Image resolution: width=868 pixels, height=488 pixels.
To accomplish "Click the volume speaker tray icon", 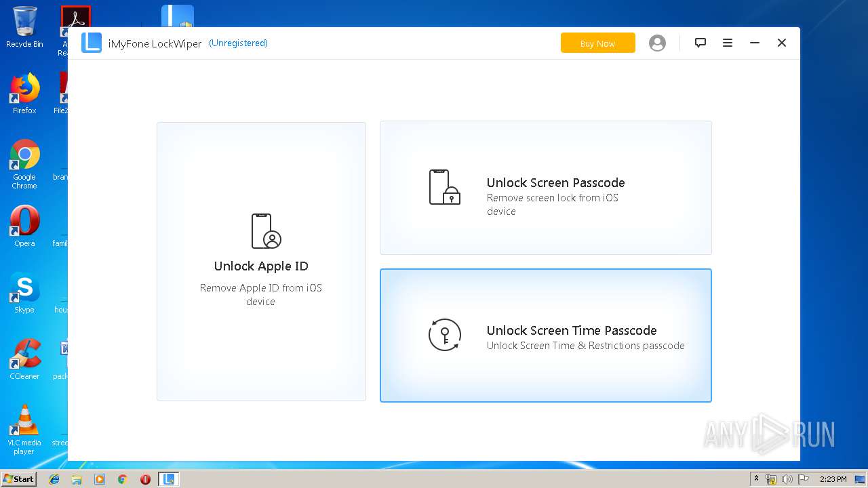I will [x=787, y=479].
